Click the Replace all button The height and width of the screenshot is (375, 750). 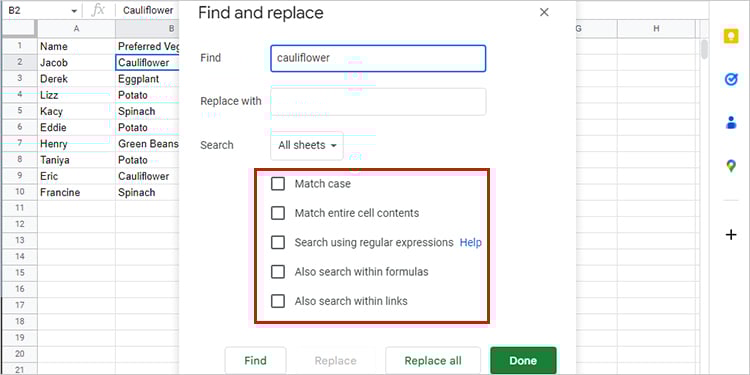tap(433, 361)
